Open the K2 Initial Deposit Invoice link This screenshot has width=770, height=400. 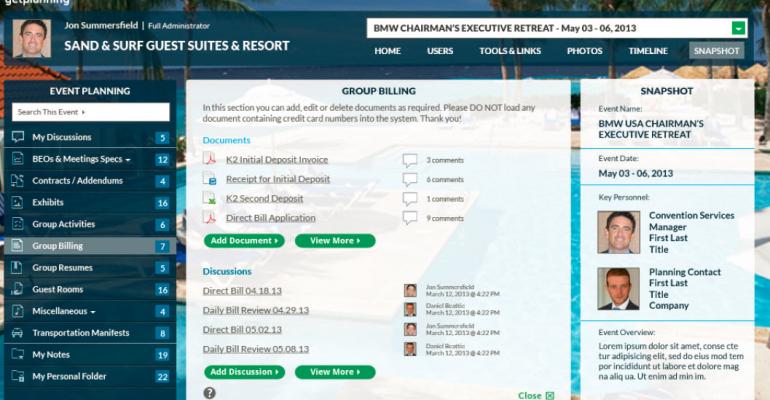277,160
